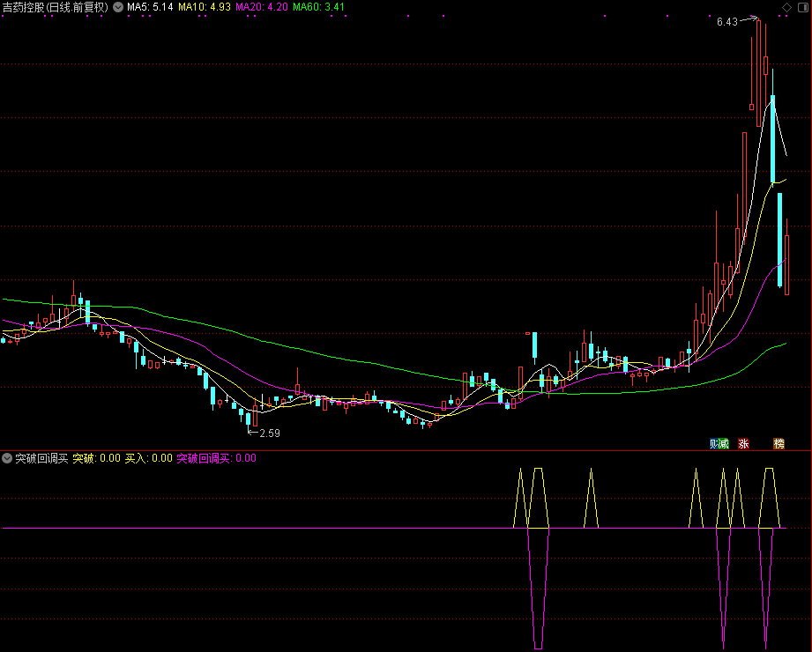Click the 榜 event marker icon
812x652 pixels.
click(778, 443)
